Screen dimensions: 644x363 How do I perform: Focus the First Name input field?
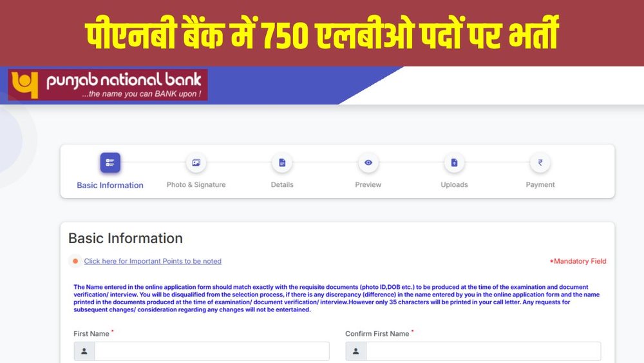click(212, 351)
